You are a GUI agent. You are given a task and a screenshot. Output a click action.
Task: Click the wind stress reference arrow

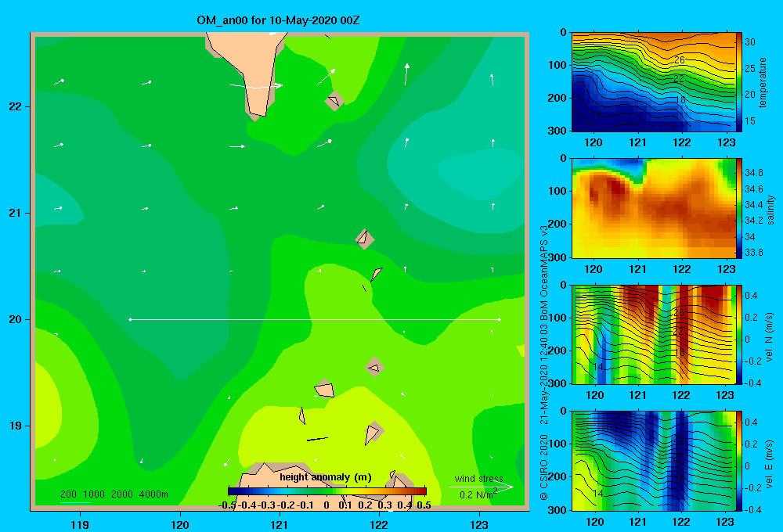pos(481,487)
